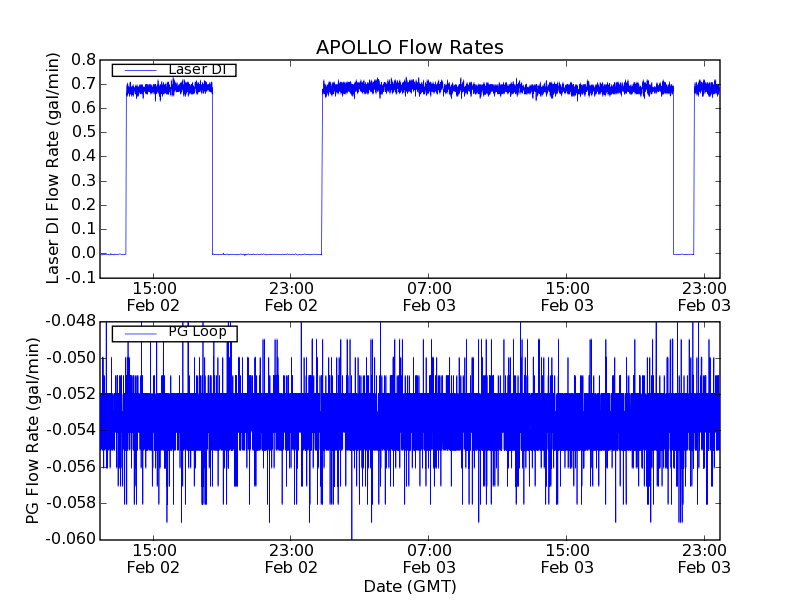Click the -0.1 tick on Laser DI axis
Screen dimensions: 800x600
(81, 278)
